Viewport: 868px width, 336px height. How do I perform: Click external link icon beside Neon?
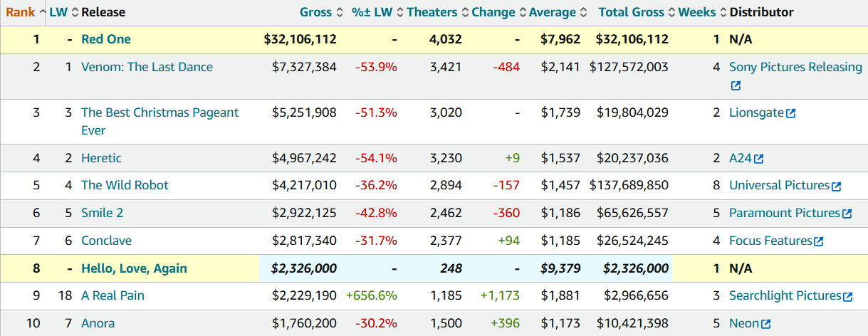[x=765, y=324]
